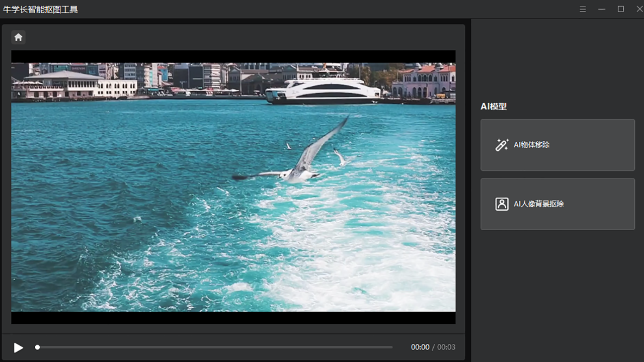
Task: Click the home icon above the video
Action: (18, 37)
